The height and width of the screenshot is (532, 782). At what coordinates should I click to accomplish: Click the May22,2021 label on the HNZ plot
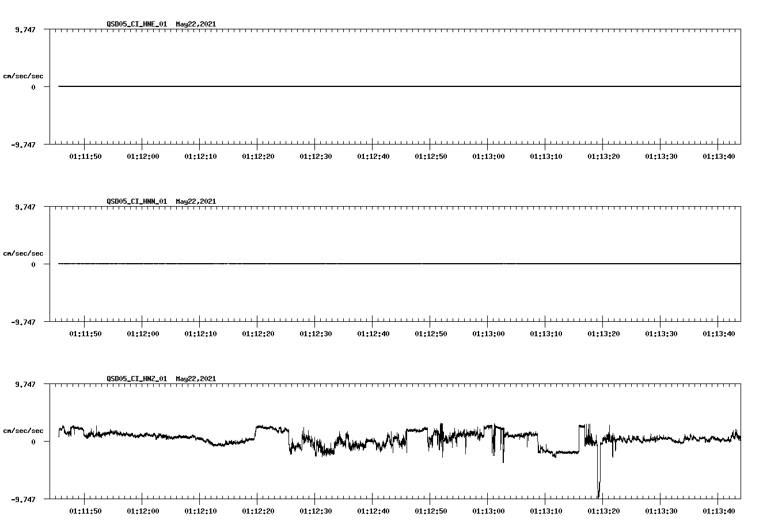tap(195, 379)
